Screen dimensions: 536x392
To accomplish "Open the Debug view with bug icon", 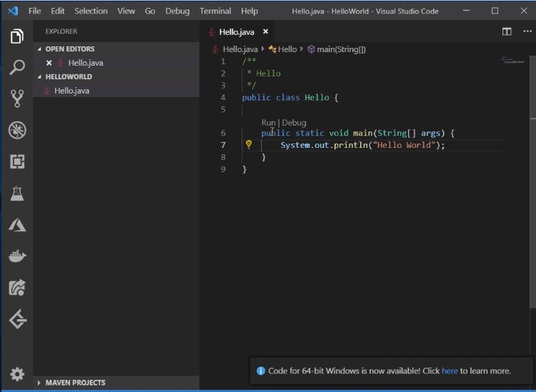I will click(x=17, y=130).
